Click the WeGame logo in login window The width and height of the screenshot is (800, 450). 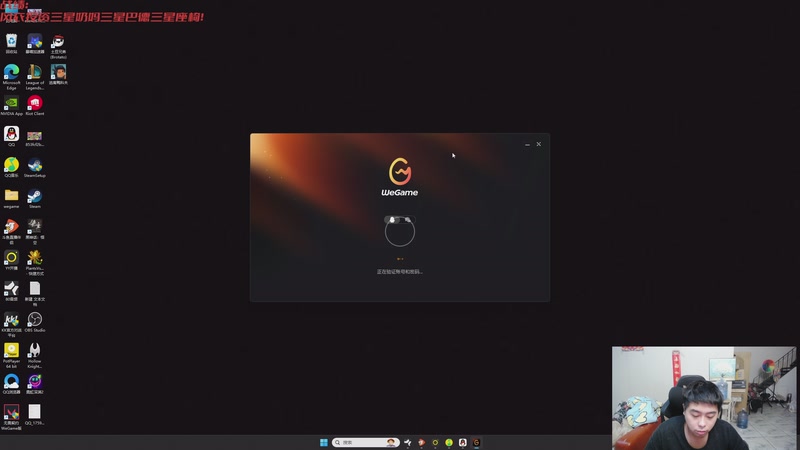[399, 177]
